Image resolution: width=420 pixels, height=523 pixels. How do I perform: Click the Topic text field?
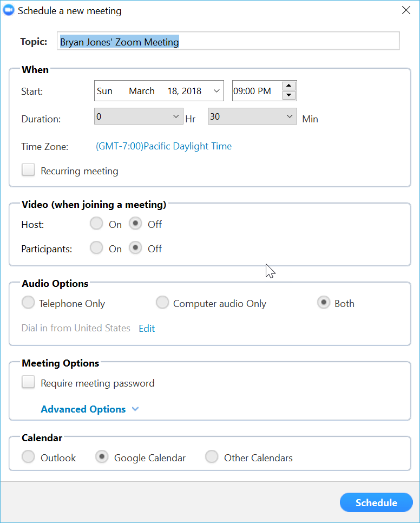tap(228, 42)
